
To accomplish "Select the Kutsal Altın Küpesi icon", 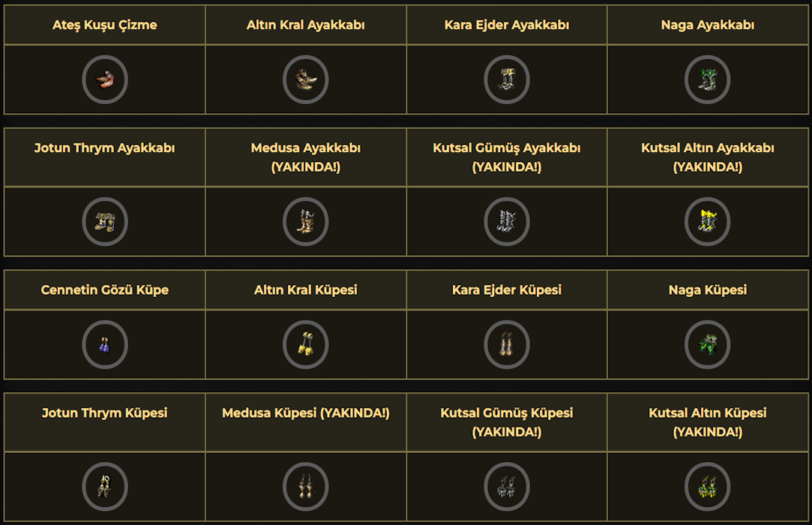I will pos(708,486).
